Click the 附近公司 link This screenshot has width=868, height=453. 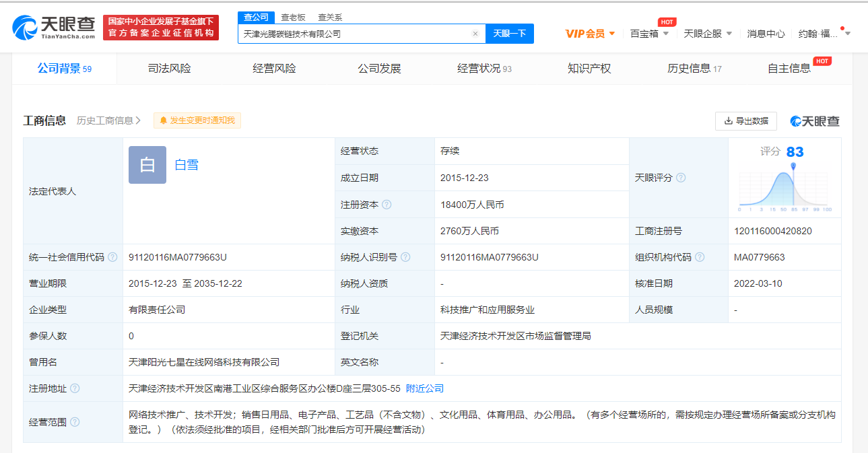point(425,388)
